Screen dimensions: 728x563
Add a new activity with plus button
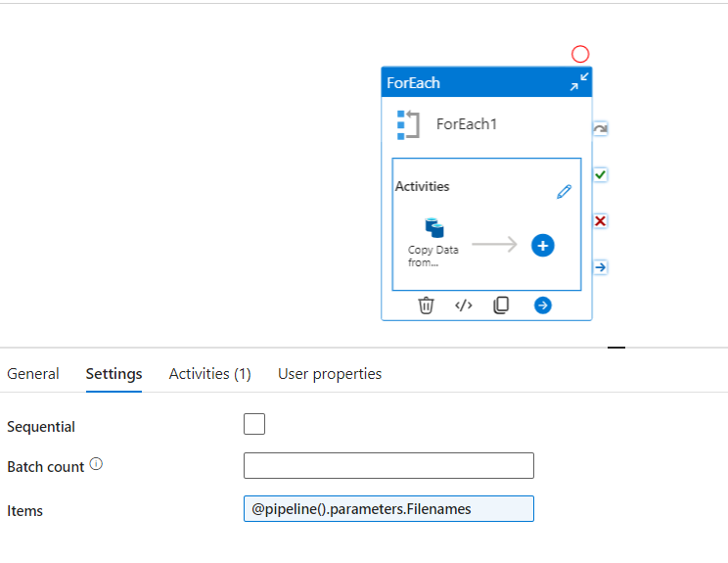[543, 246]
